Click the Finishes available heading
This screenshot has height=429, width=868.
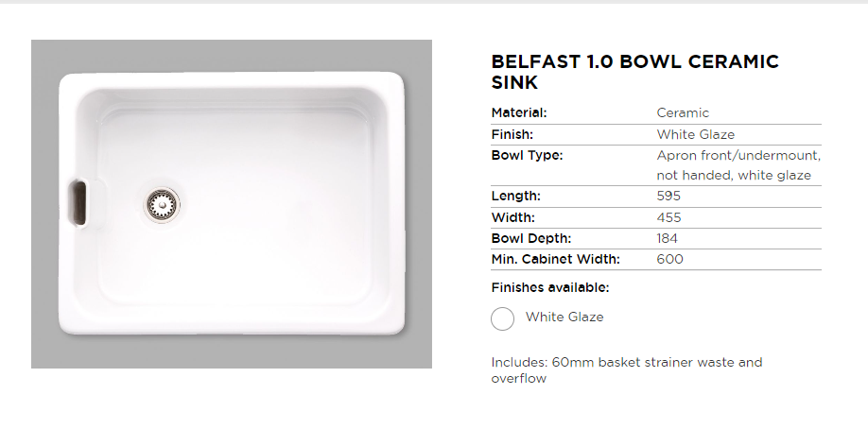(549, 287)
